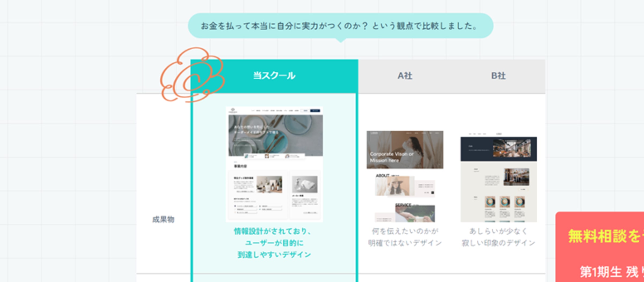Screen dimensions: 644x282
Task: Click the middle coffee cup image in B社 mockup
Action: coord(504,202)
